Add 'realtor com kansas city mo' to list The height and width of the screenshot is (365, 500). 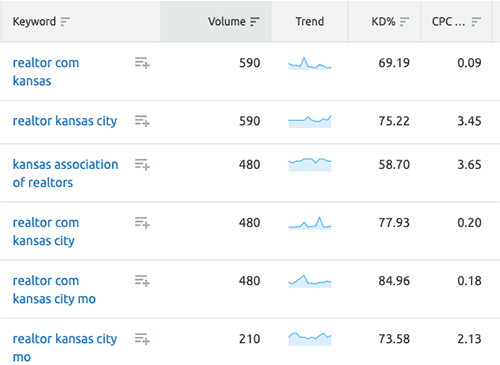142,281
